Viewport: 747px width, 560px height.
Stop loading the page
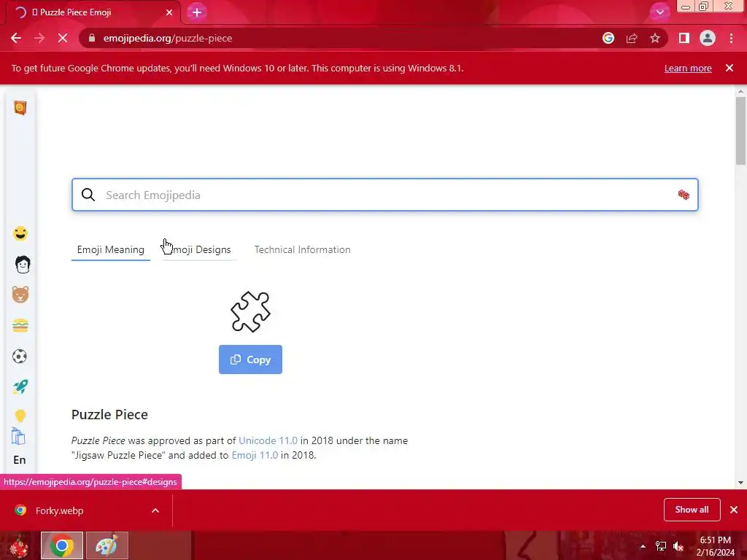click(x=63, y=38)
